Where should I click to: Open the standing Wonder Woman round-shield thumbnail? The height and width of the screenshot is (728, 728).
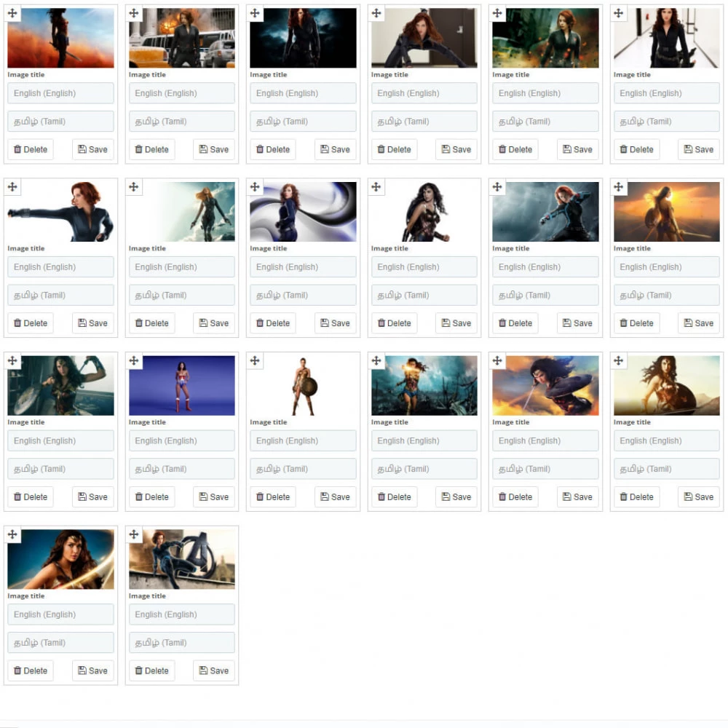coord(303,385)
